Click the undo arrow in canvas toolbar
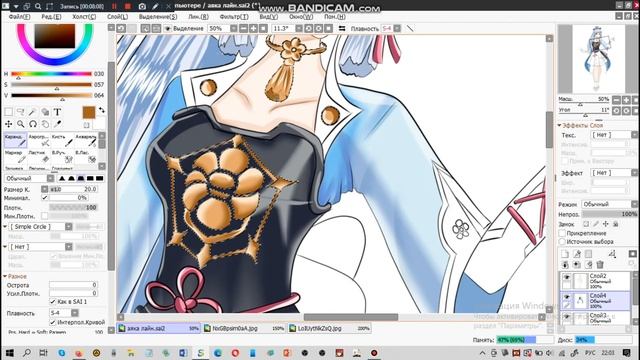This screenshot has width=640, height=360. [x=121, y=29]
